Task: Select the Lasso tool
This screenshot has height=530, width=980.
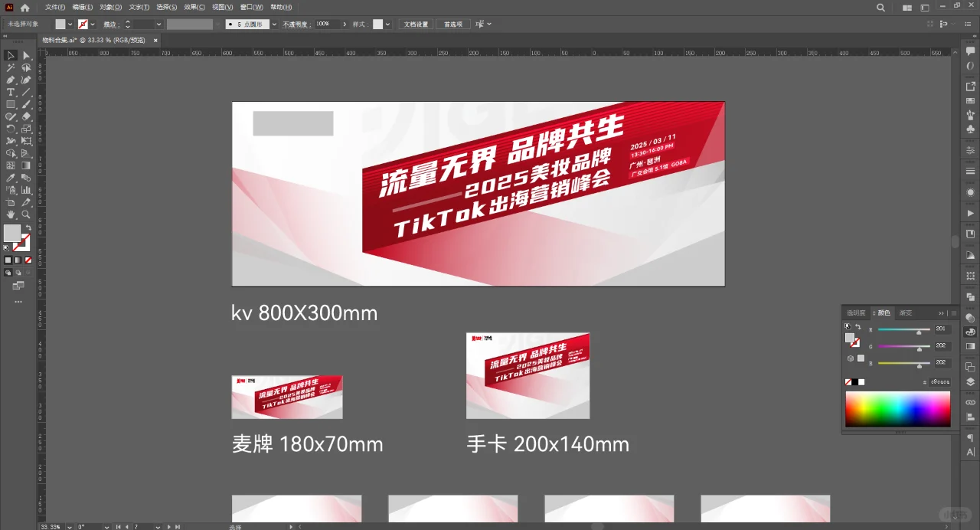Action: 26,67
